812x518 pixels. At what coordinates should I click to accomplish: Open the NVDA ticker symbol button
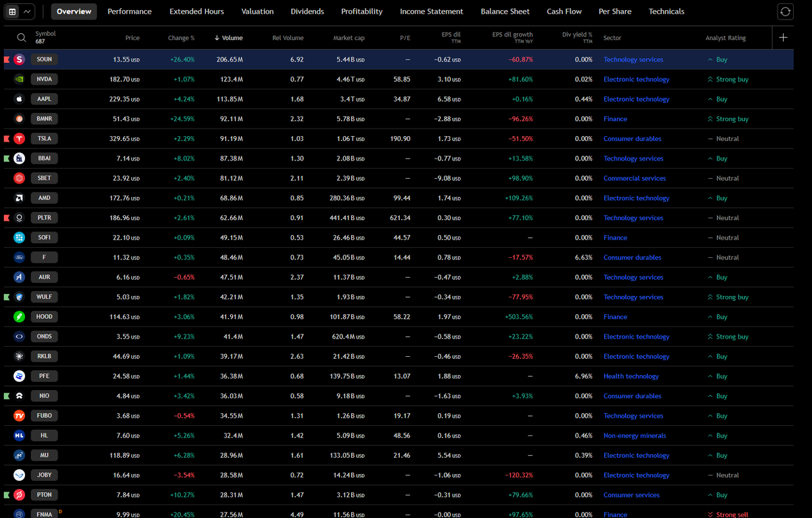click(x=45, y=79)
